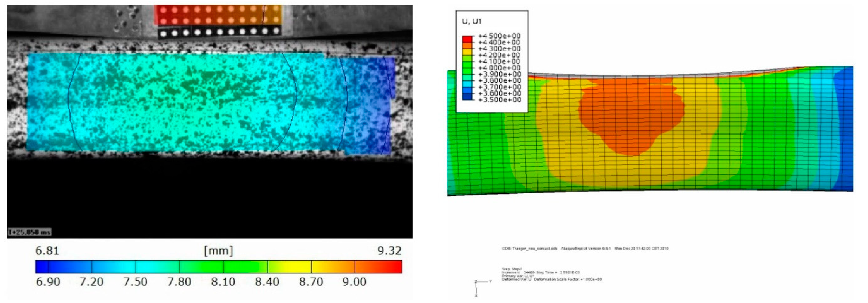Click the U, U1 legend title
The width and height of the screenshot is (868, 303).
coord(472,22)
